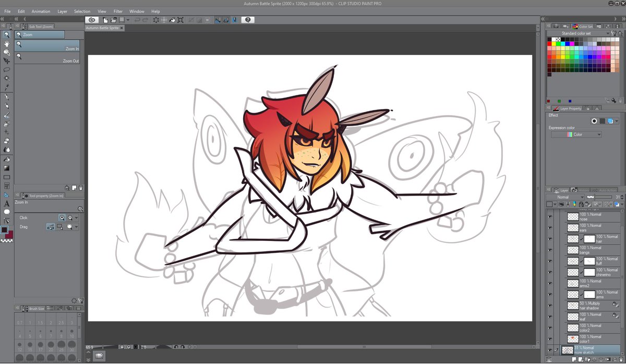
Task: Choose the Zoom Out sub tool
Action: pyautogui.click(x=47, y=58)
